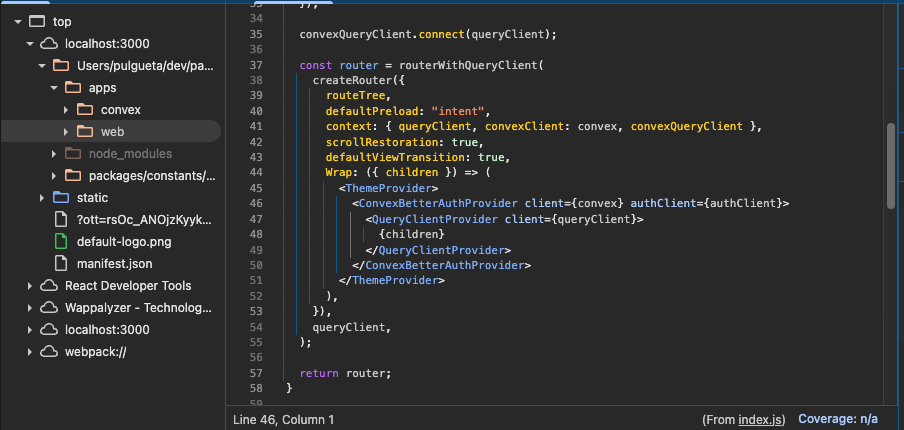Click line number 46 gutter
Image resolution: width=904 pixels, height=430 pixels.
pyautogui.click(x=257, y=203)
